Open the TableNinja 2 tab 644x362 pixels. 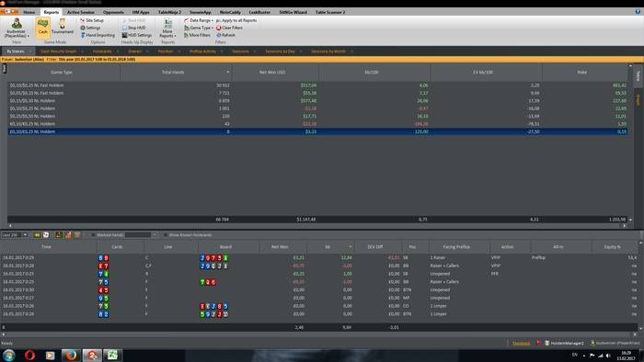tap(169, 12)
